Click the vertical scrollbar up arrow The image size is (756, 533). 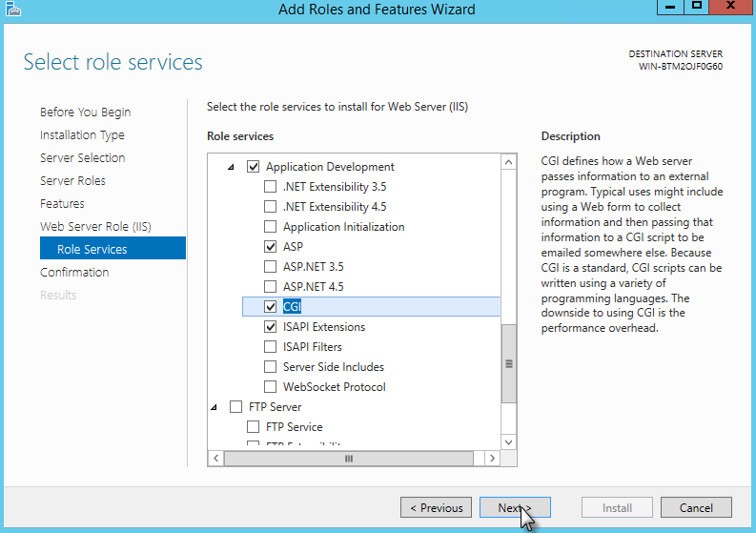point(509,162)
